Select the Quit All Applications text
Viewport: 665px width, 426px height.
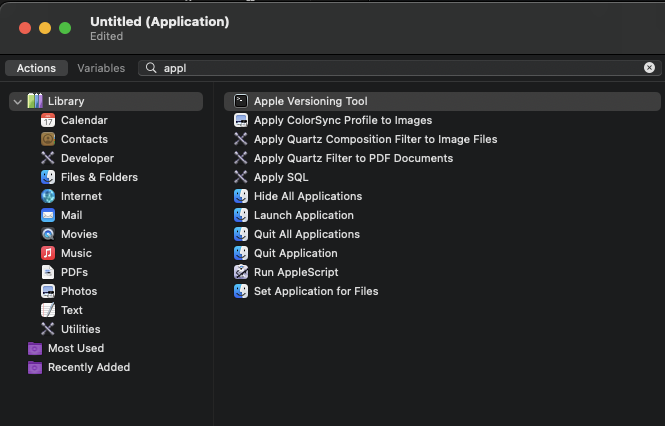pyautogui.click(x=307, y=234)
